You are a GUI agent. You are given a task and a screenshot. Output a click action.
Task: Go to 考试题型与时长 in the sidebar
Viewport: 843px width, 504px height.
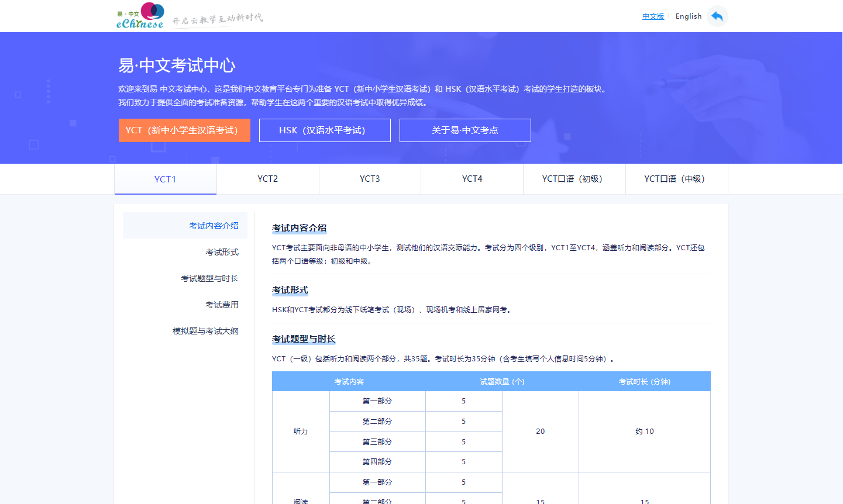pos(209,278)
